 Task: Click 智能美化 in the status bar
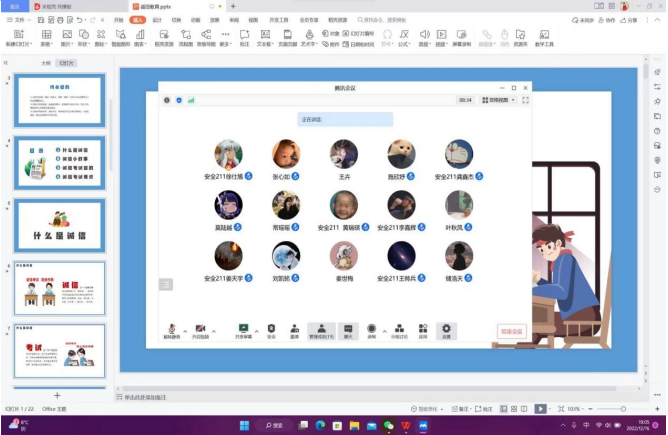coord(427,409)
